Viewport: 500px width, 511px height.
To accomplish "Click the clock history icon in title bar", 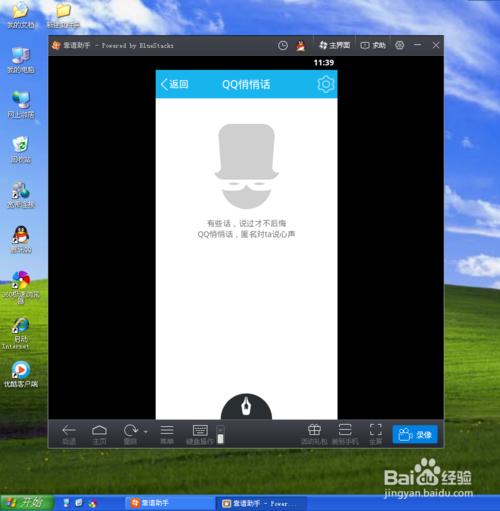I will 283,45.
